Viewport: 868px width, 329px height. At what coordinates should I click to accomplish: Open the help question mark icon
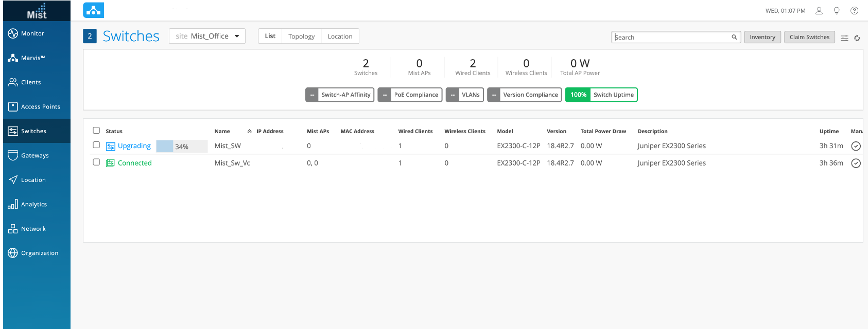[x=854, y=10]
